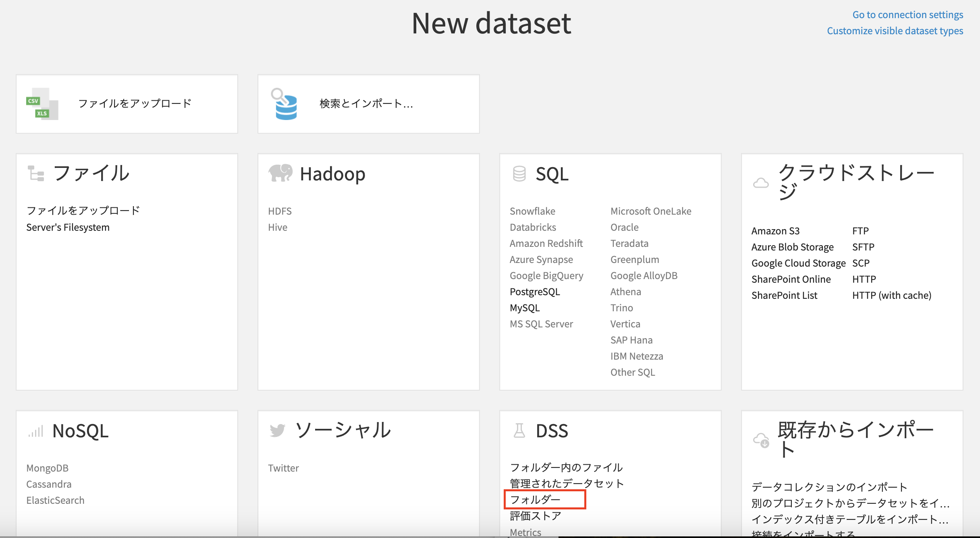
Task: Choose Amazon S3 cloud storage
Action: coord(775,230)
